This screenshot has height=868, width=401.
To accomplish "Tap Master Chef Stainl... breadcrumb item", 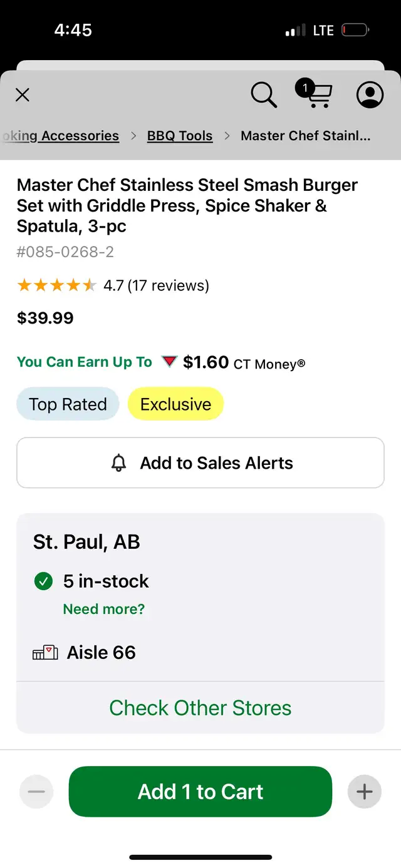I will point(305,136).
